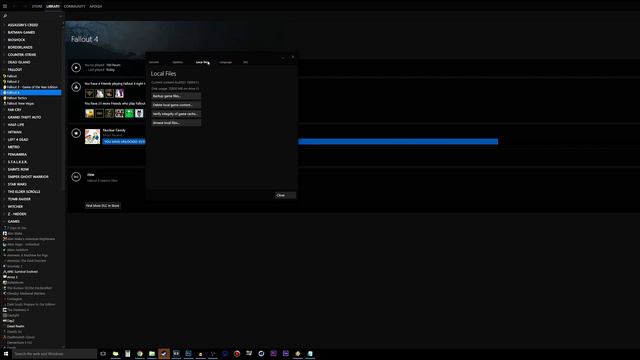Switch to Updates tab in properties dialog
The height and width of the screenshot is (360, 640).
click(x=178, y=62)
